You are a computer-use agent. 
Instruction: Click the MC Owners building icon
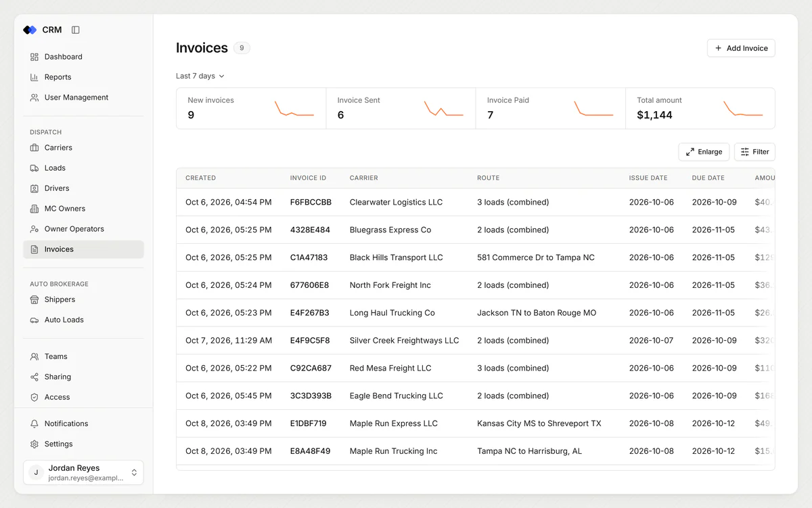pyautogui.click(x=35, y=209)
